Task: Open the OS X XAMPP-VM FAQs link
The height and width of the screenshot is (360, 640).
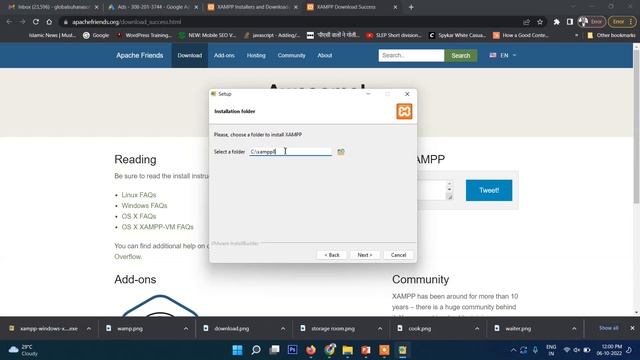Action: point(158,227)
